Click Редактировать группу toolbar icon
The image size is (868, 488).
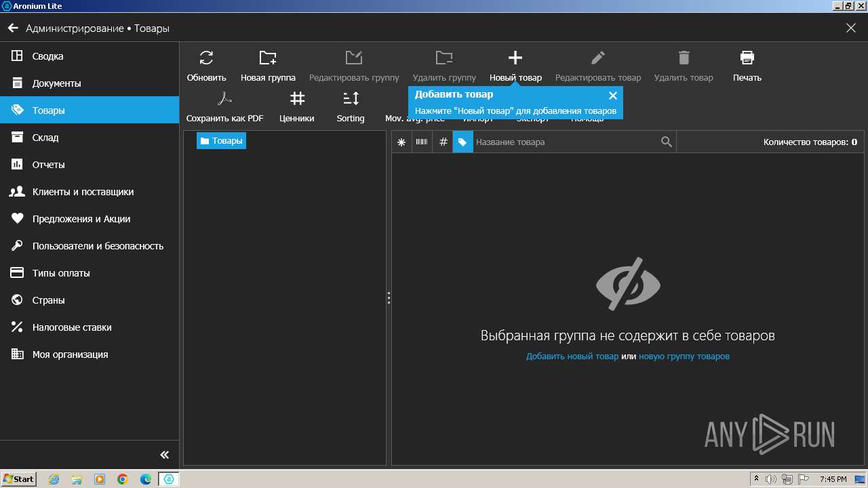(354, 58)
